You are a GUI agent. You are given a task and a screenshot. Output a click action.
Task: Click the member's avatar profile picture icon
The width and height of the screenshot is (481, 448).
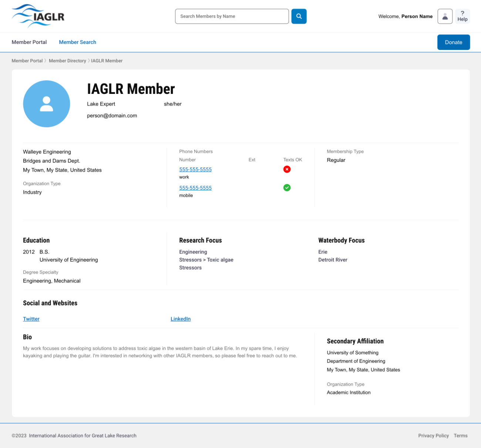pos(47,104)
